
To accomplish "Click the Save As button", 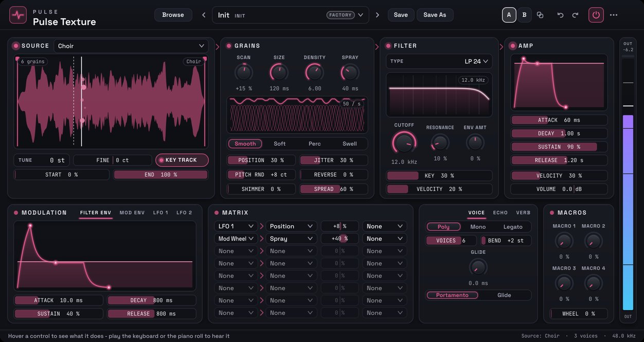I will tap(435, 15).
